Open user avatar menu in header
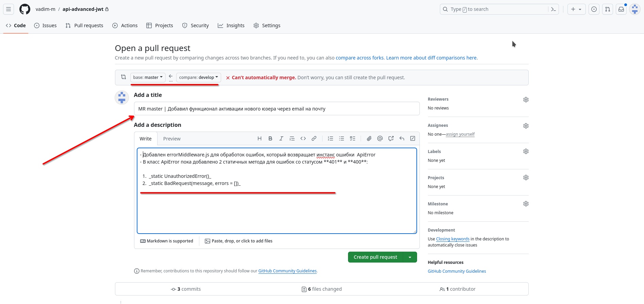This screenshot has height=304, width=644. click(x=635, y=9)
